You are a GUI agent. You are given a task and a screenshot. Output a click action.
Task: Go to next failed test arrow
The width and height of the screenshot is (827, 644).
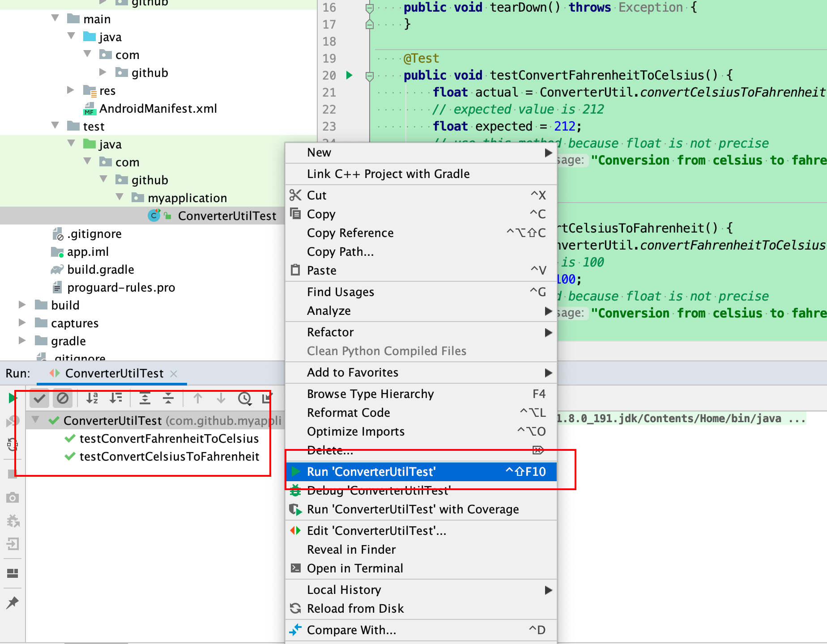[221, 398]
